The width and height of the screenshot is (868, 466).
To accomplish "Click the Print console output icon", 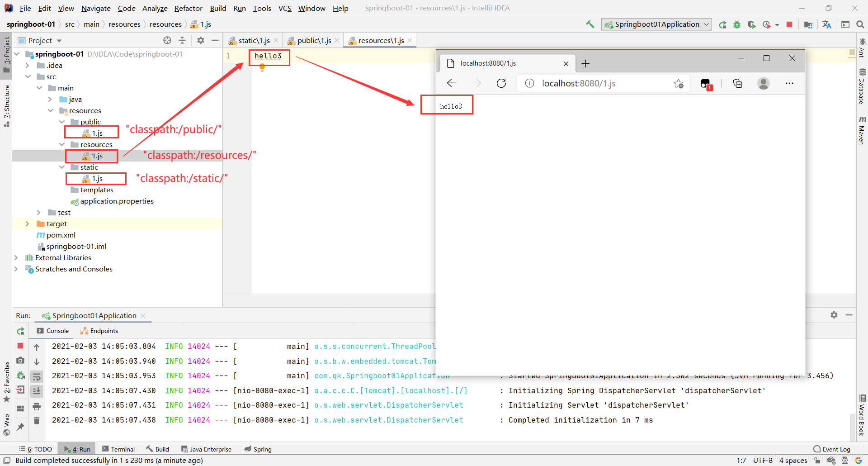I will click(37, 406).
